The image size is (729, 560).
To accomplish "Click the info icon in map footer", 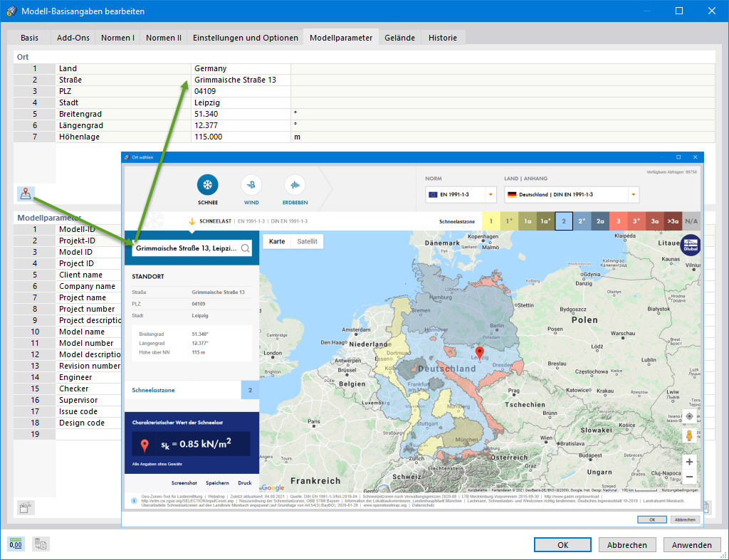I will [x=134, y=500].
